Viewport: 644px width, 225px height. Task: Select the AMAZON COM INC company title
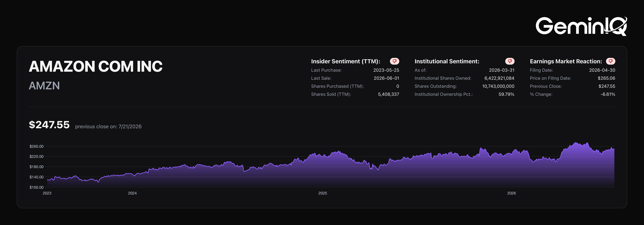click(96, 66)
